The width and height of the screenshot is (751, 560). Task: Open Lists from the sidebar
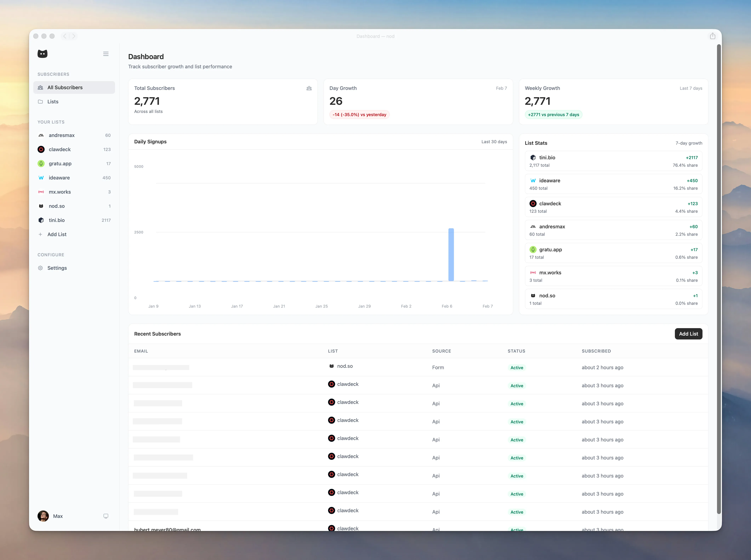tap(53, 101)
